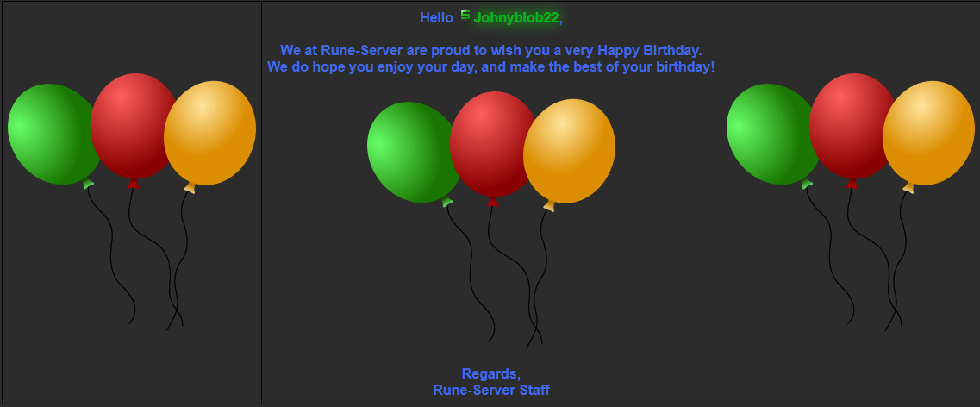
Task: Click the red balloon in the right panel
Action: click(x=852, y=125)
